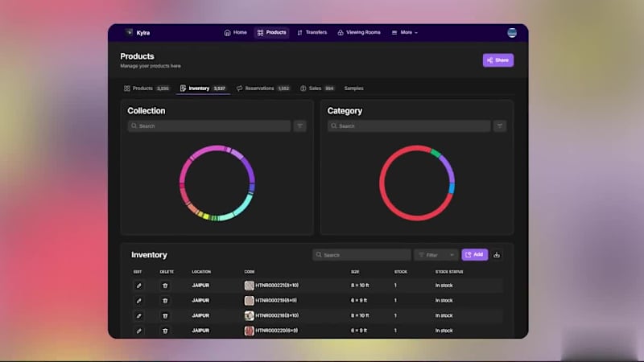Switch to the Samples tab
This screenshot has height=362, width=644.
click(x=353, y=88)
